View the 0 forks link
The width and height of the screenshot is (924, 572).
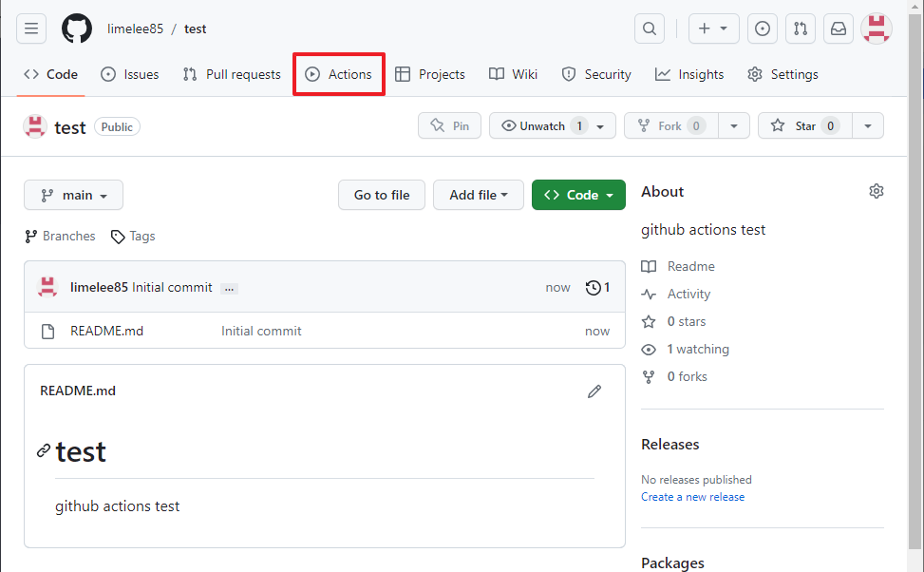(x=674, y=376)
